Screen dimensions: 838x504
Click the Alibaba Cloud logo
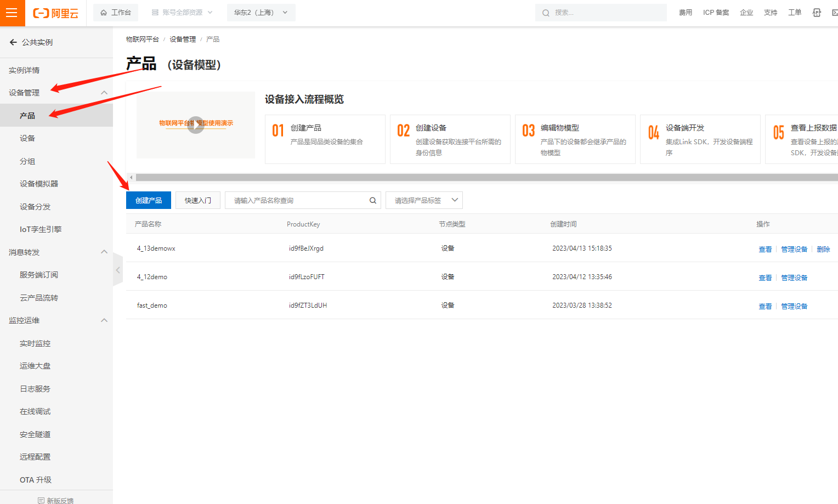55,13
